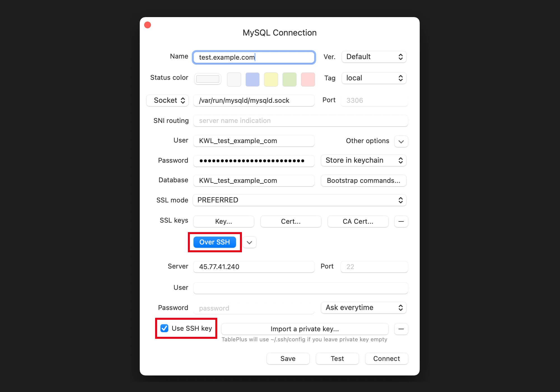This screenshot has height=392, width=560.
Task: Open the Tag local dropdown
Action: [374, 78]
